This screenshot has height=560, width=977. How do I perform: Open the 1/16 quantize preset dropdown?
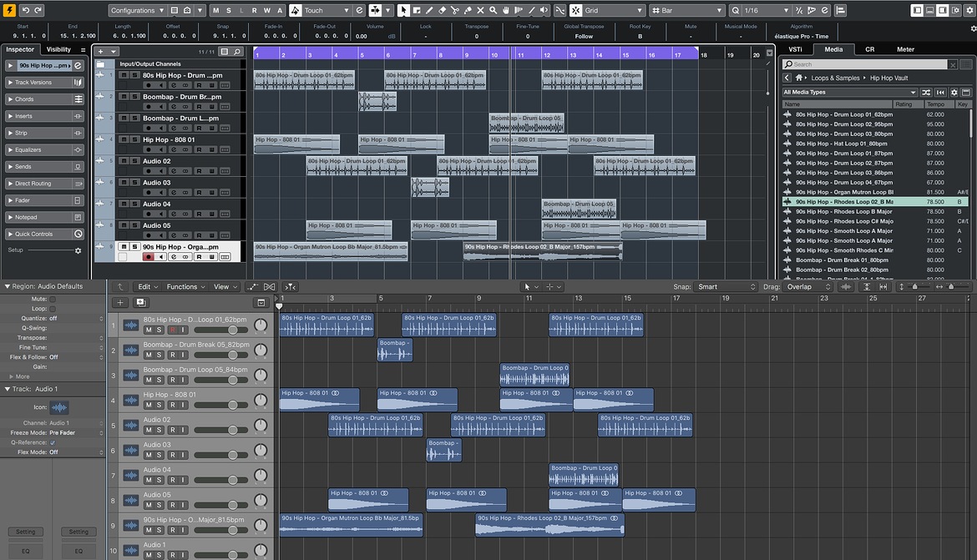click(x=766, y=11)
